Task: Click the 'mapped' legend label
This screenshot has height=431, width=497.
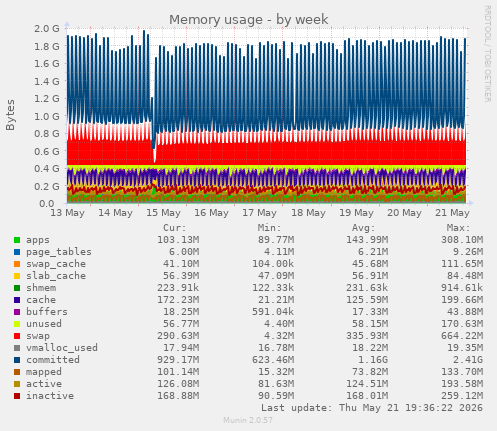Action: [x=44, y=372]
